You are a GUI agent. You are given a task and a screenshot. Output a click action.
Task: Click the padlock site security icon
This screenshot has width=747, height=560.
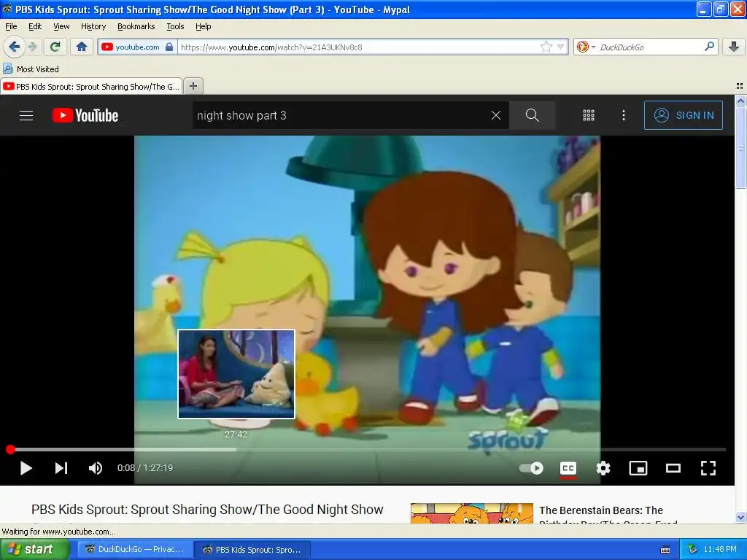tap(169, 47)
